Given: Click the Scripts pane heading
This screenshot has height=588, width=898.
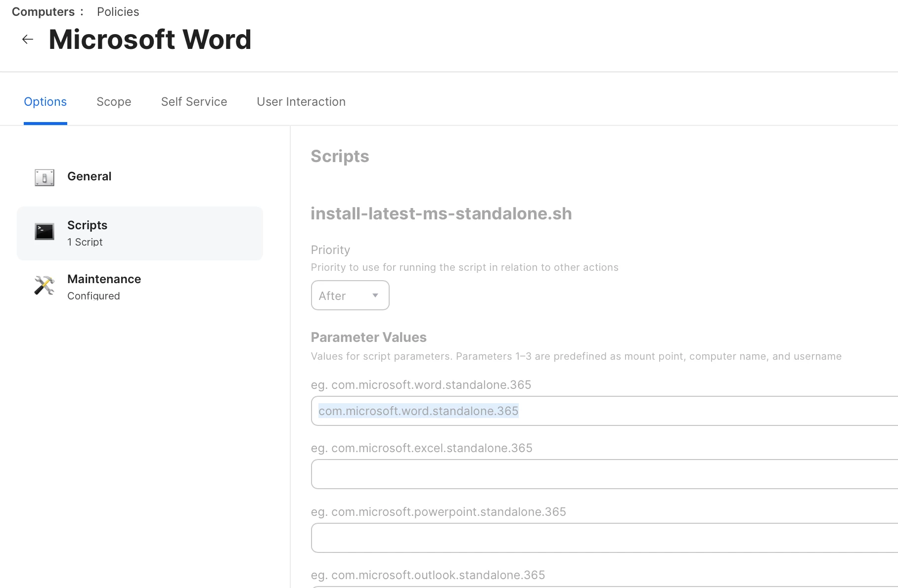Looking at the screenshot, I should (340, 156).
